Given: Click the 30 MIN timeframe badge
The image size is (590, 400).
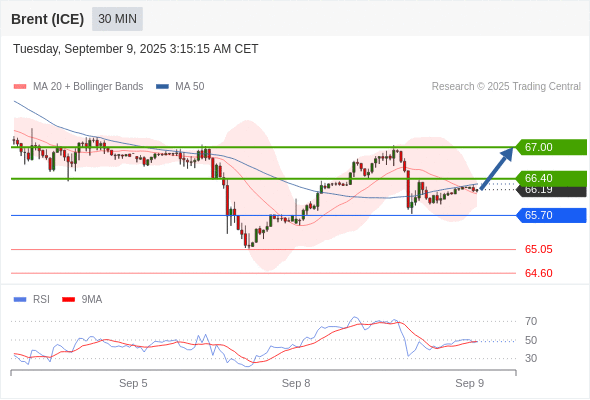Looking at the screenshot, I should click(x=117, y=19).
